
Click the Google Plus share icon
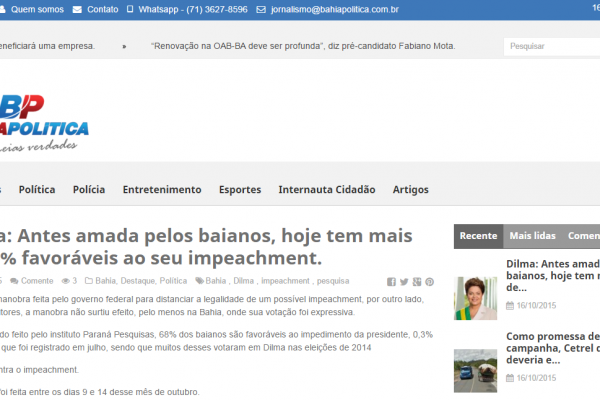coord(417,281)
